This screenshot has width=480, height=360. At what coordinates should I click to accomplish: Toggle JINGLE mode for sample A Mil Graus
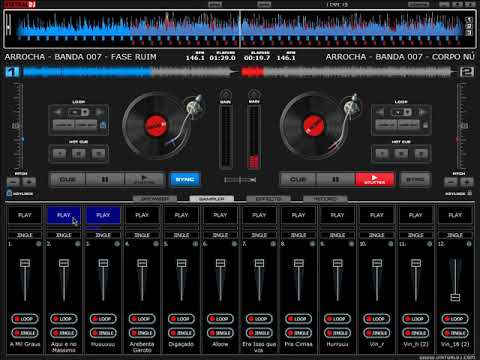tap(25, 333)
